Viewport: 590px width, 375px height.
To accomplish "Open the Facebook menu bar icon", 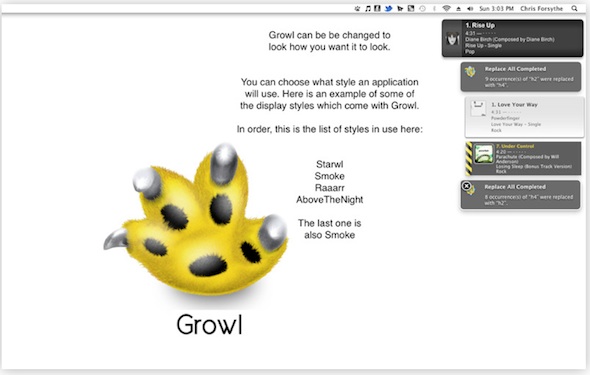I will tap(377, 8).
